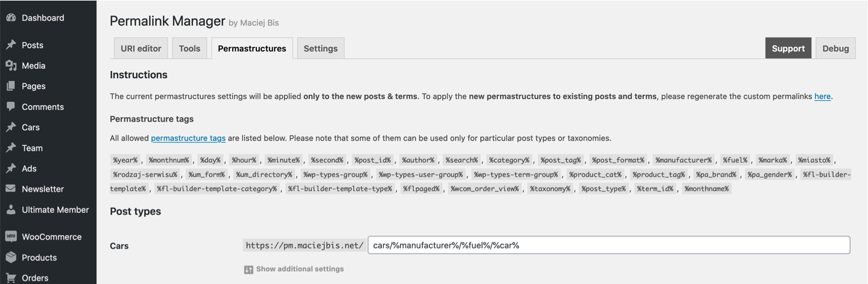
Task: Switch to the URI editor tab
Action: 141,48
